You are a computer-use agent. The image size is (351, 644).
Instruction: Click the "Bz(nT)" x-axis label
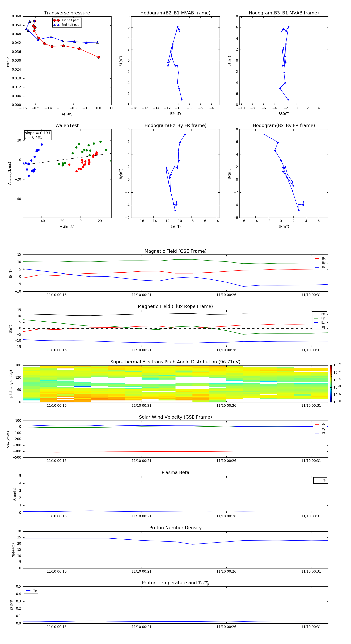click(x=175, y=227)
